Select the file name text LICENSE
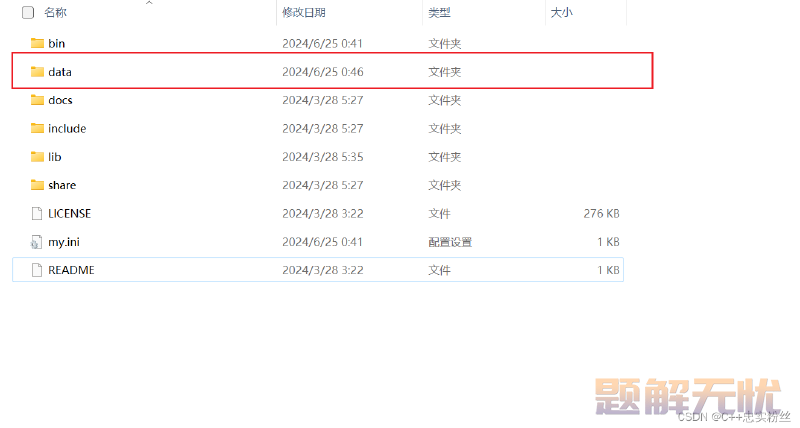 coord(69,213)
